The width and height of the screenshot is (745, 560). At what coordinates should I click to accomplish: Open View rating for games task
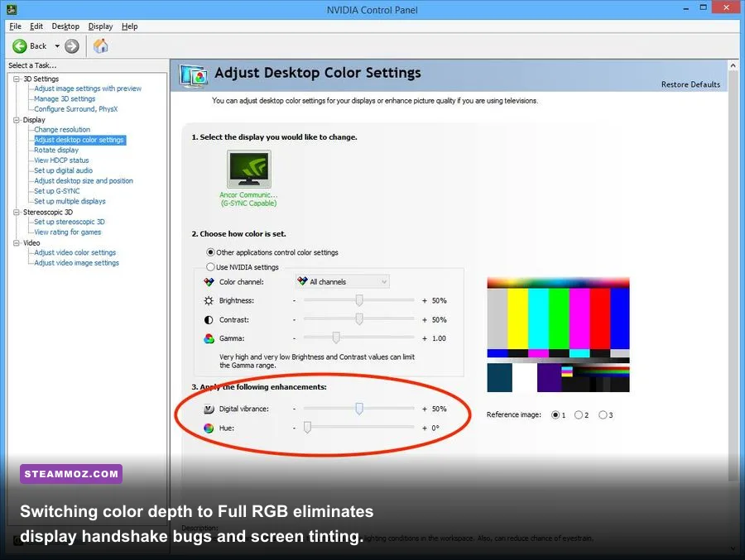(x=68, y=232)
